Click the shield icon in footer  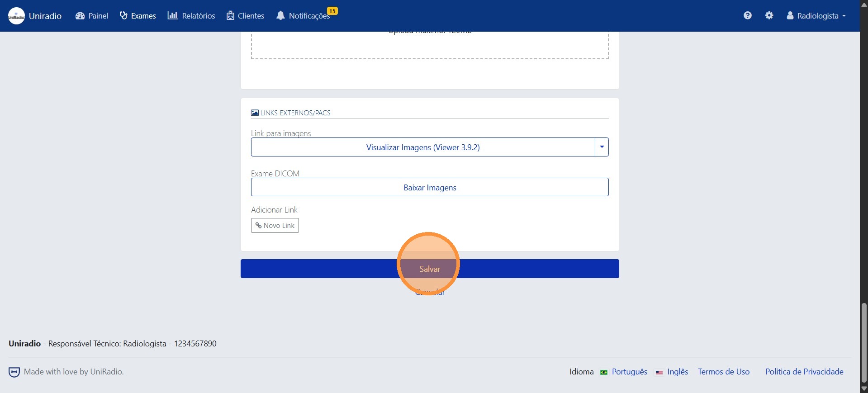click(14, 372)
